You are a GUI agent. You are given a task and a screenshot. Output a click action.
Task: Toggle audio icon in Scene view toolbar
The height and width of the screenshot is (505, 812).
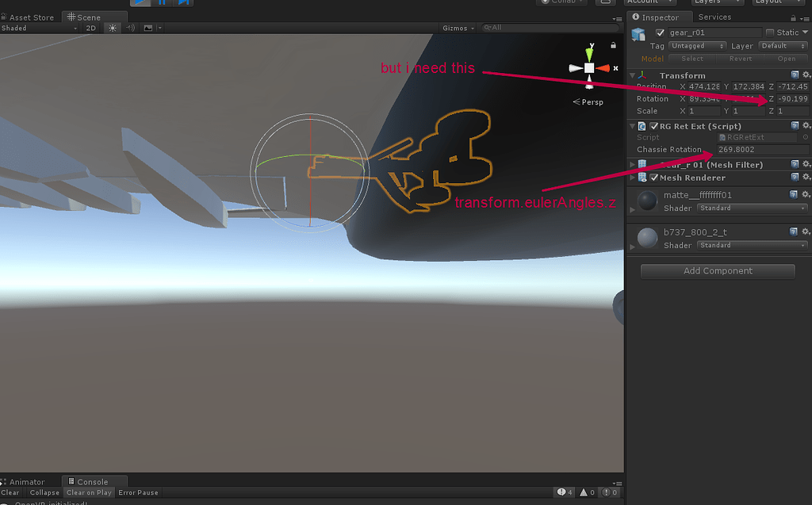pos(131,27)
